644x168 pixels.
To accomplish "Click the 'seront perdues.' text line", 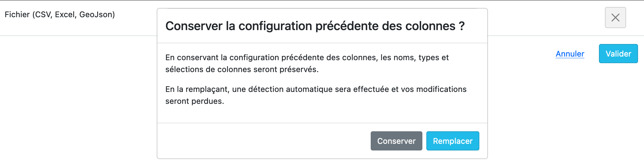I will [x=194, y=101].
